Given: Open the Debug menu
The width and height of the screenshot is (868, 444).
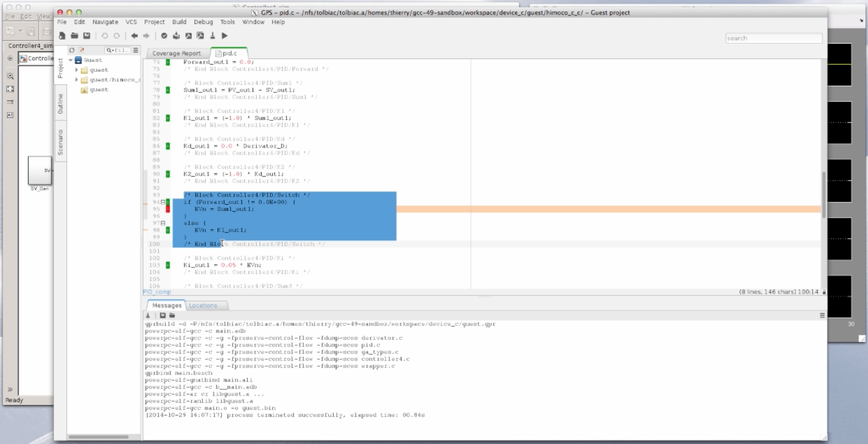Looking at the screenshot, I should click(x=203, y=22).
